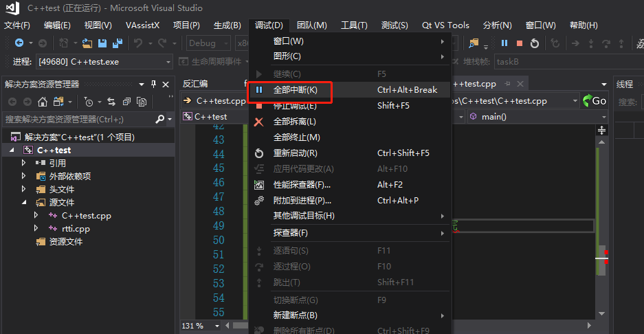Open the editor tab list dropdown arrow

604,85
